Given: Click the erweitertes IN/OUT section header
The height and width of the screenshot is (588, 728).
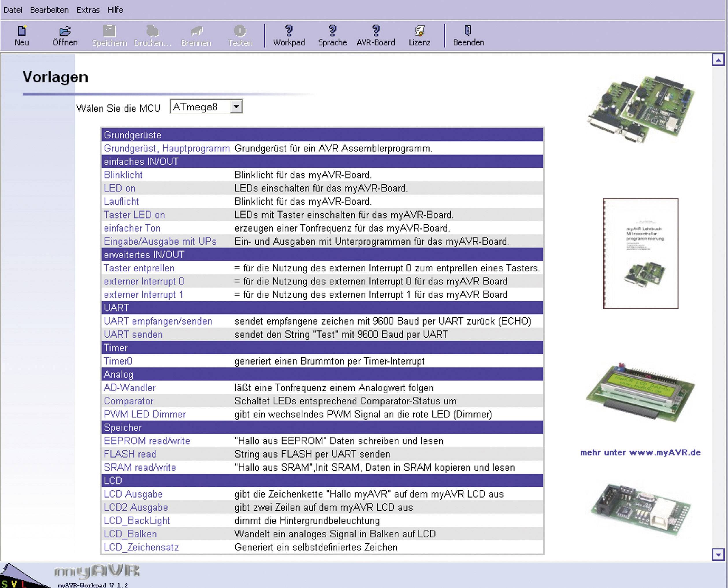Looking at the screenshot, I should (322, 254).
